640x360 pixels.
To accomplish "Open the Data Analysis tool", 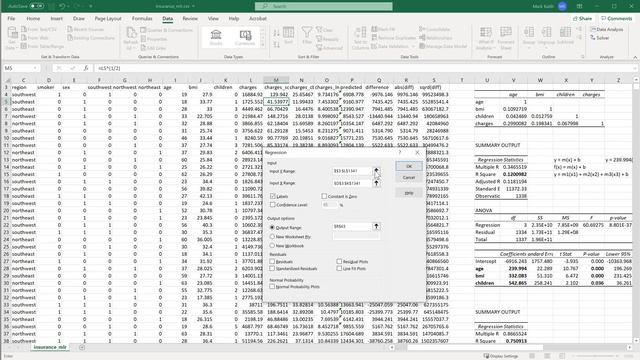I will pos(607,29).
